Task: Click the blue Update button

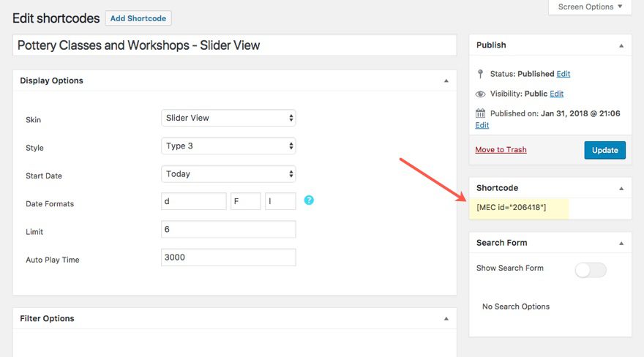Action: pyautogui.click(x=604, y=150)
